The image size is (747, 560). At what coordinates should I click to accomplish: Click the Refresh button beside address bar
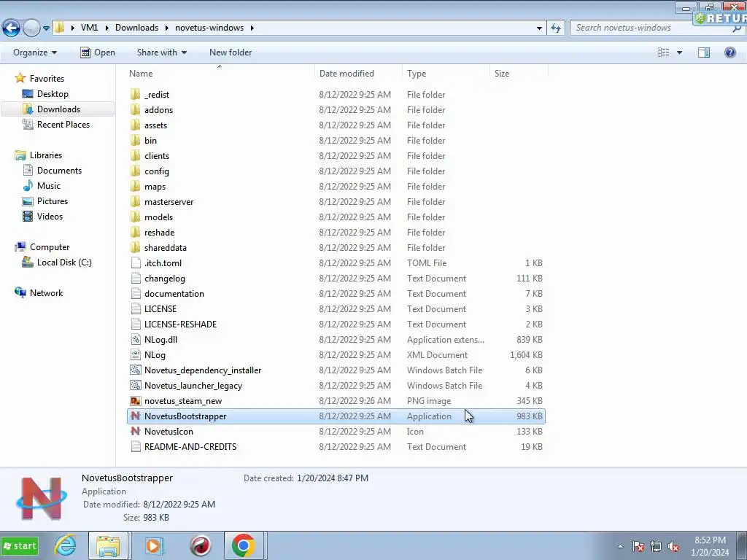(x=555, y=28)
